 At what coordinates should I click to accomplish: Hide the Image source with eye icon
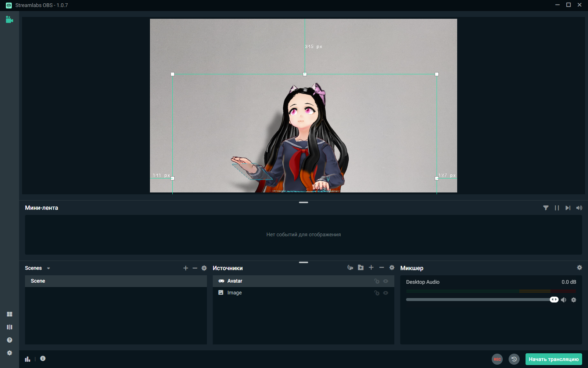point(386,293)
